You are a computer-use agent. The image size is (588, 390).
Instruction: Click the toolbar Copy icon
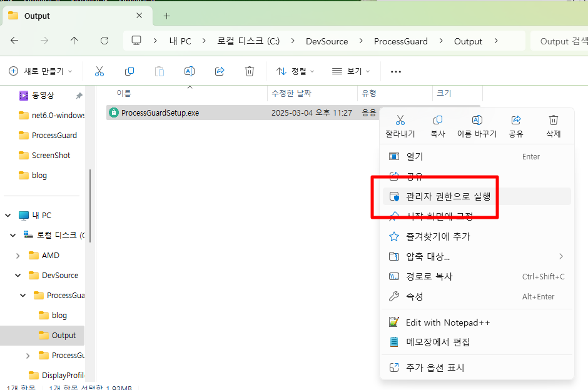[x=129, y=71]
